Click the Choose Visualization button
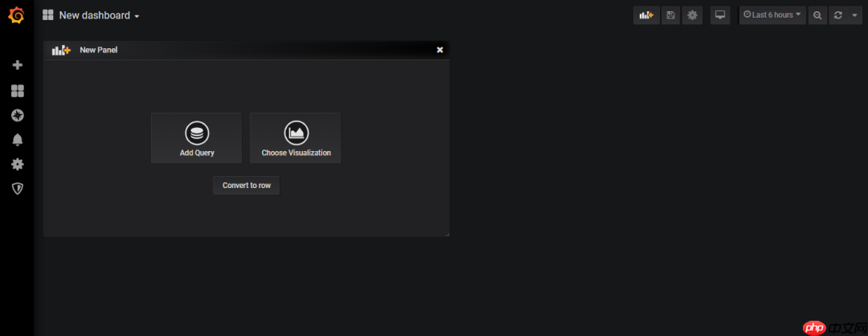Viewport: 868px width, 336px height. click(x=296, y=138)
